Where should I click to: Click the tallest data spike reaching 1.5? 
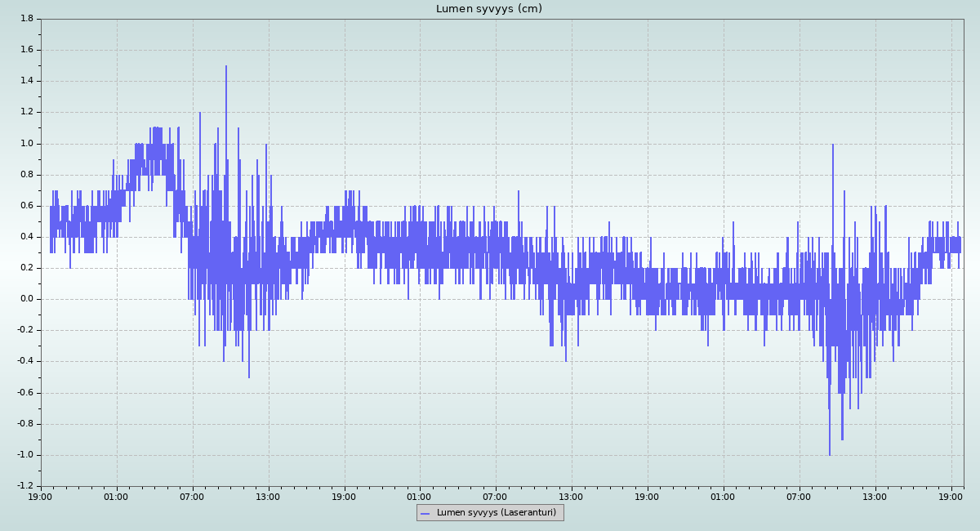point(226,69)
